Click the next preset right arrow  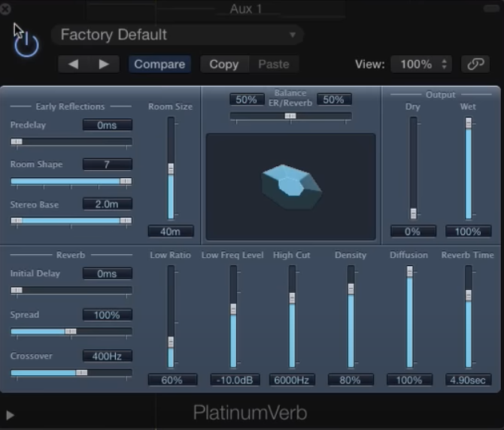tap(104, 65)
